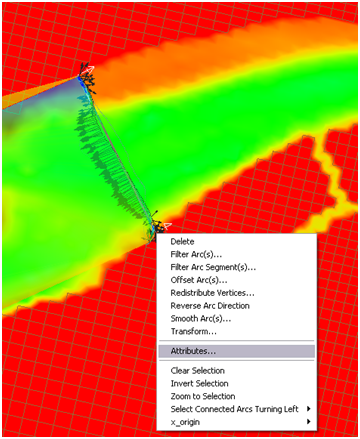Open the highlighted Attributes... item

pyautogui.click(x=236, y=351)
